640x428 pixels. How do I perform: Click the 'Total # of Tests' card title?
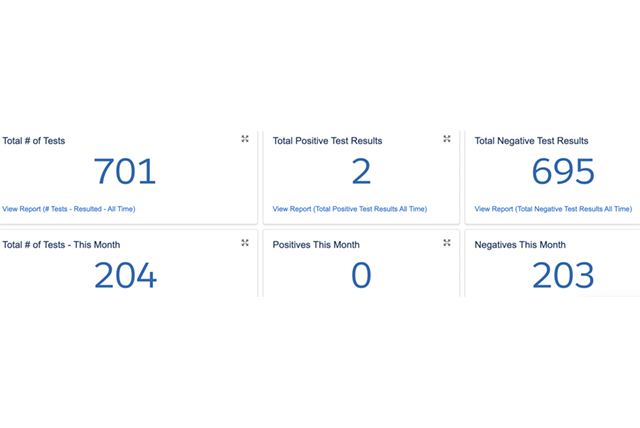(x=34, y=141)
